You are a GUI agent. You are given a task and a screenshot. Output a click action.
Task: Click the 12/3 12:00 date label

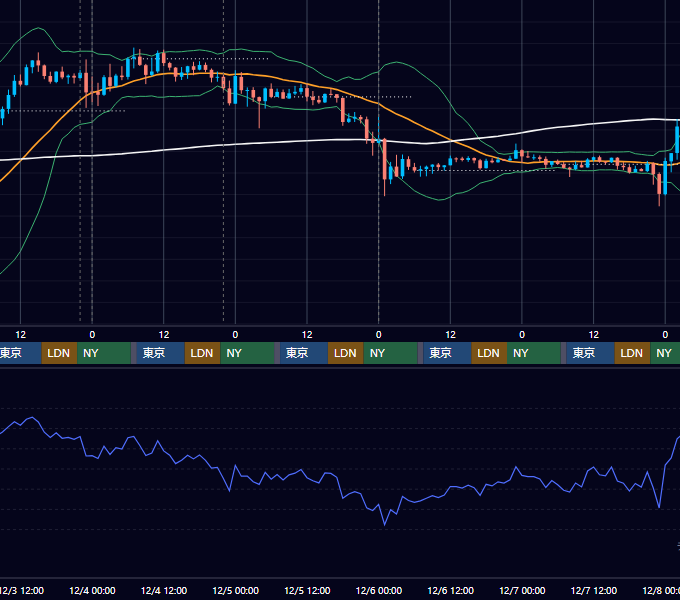(21, 590)
